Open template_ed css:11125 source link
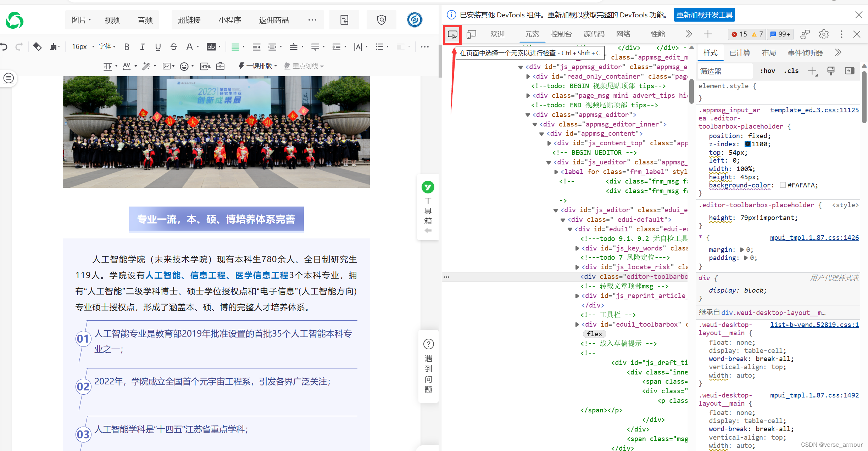Screen dimensions: 868x451 click(x=814, y=110)
